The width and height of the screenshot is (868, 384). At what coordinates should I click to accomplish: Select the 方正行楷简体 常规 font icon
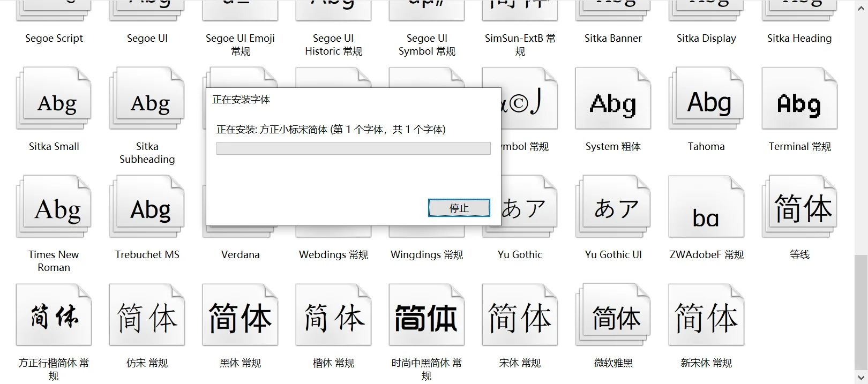pyautogui.click(x=54, y=315)
